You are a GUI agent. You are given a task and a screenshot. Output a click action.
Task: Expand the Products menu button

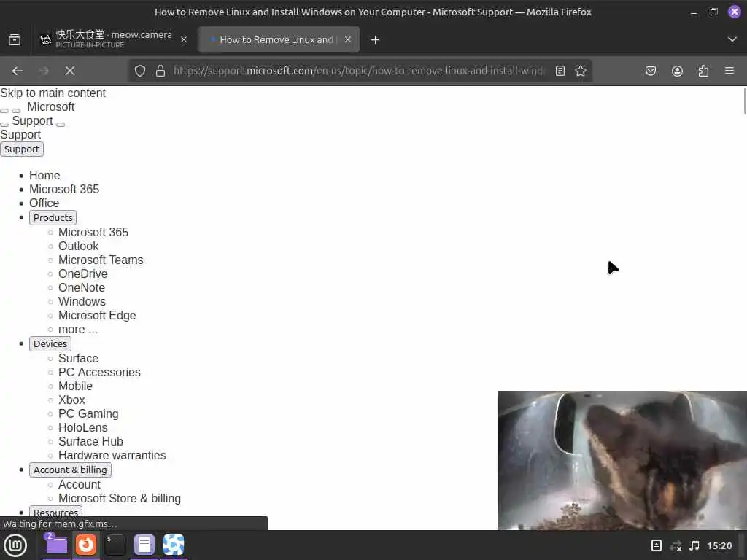pyautogui.click(x=53, y=217)
